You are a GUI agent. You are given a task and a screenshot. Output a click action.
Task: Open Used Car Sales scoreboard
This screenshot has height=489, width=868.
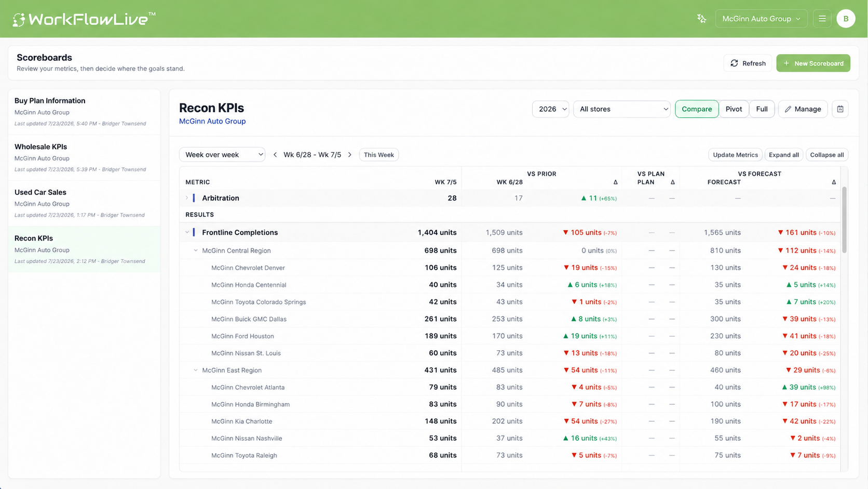84,203
